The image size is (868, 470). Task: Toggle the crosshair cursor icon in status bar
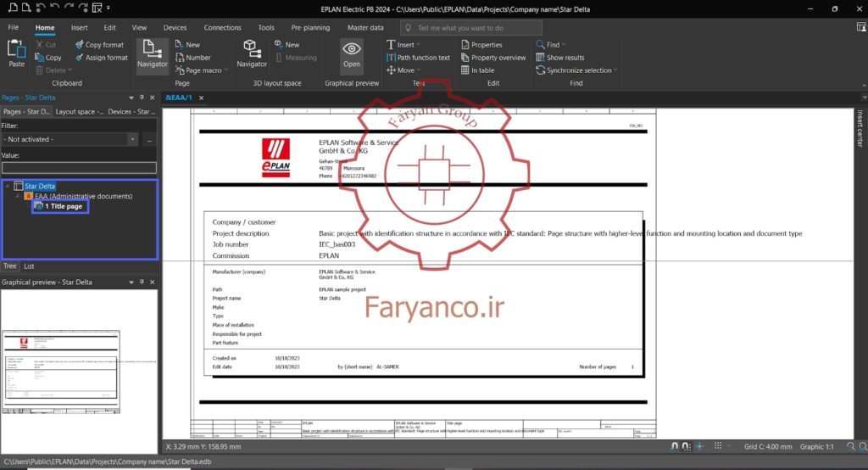tap(699, 446)
